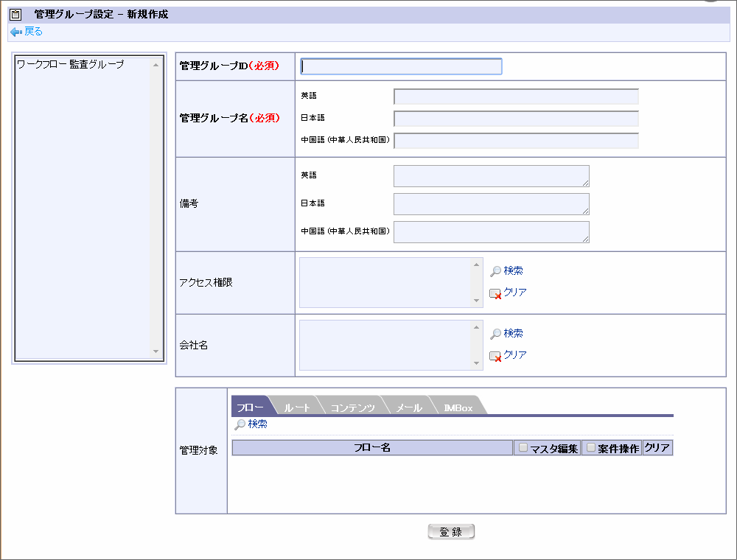This screenshot has width=737, height=560.
Task: Click クリア link for アクセス権限
Action: (x=515, y=292)
